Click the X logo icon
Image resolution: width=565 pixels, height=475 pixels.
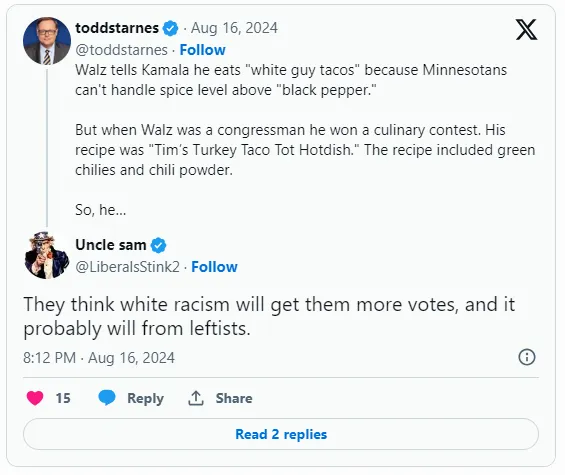pos(526,30)
